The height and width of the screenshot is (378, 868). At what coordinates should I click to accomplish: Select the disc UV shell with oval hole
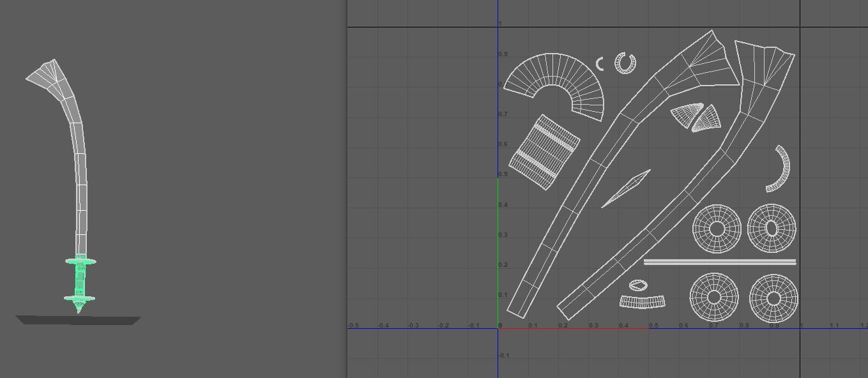pos(772,229)
